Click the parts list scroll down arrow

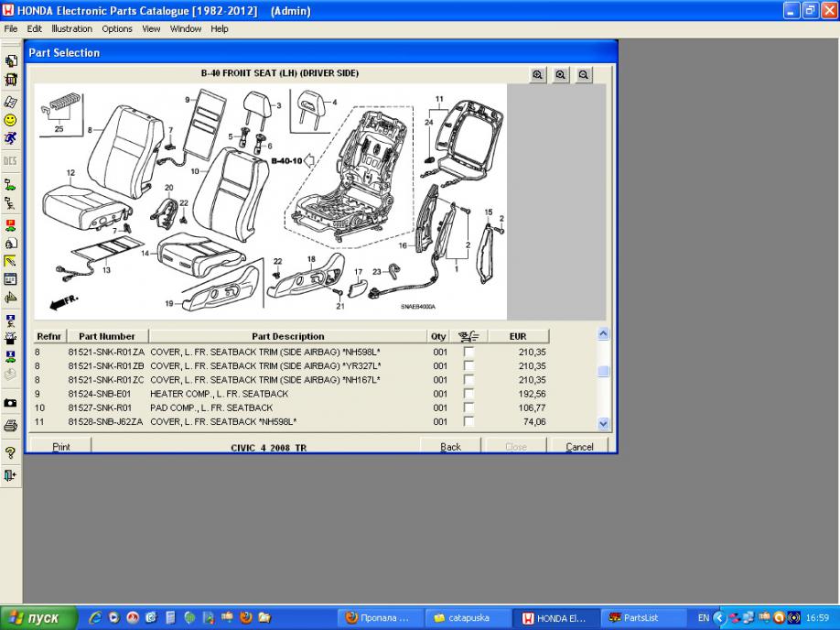click(x=603, y=424)
